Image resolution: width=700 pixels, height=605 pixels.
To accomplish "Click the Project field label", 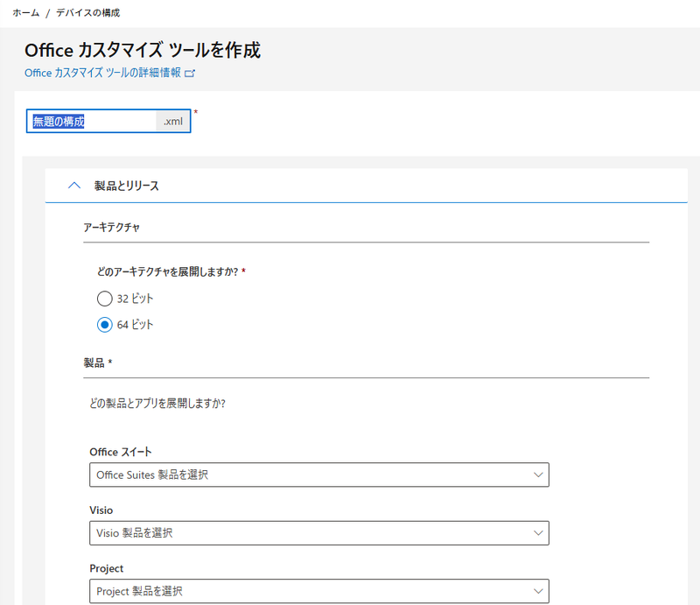I will (x=106, y=568).
